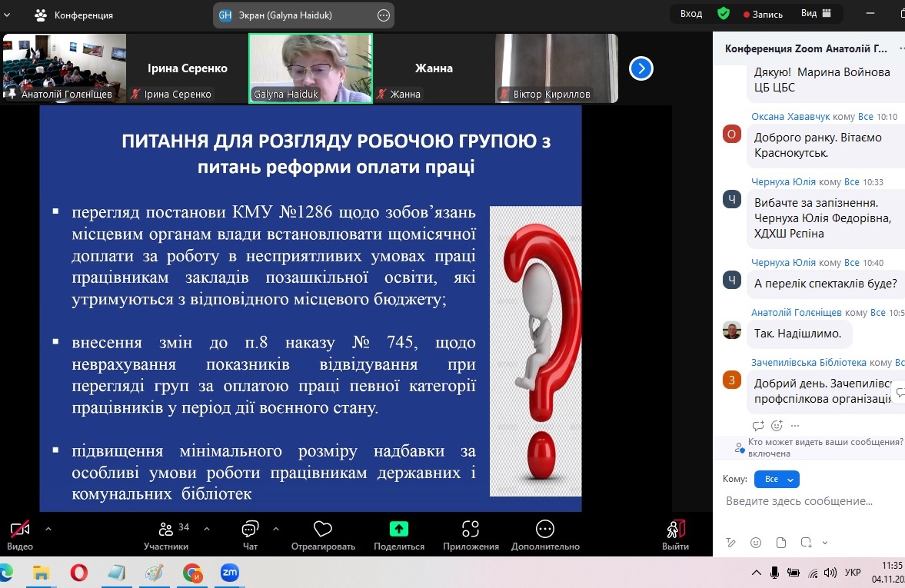Screen dimensions: 905x588
Task: Show hidden tray icons arrow
Action: (x=756, y=573)
